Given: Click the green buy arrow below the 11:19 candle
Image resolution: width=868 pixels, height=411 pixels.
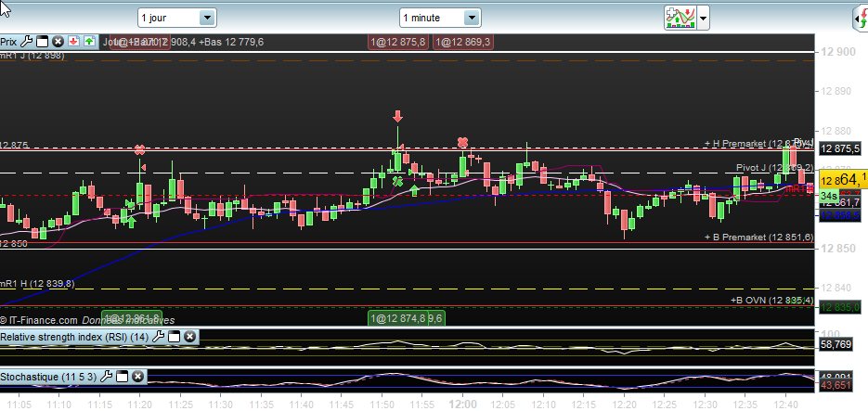Looking at the screenshot, I should pyautogui.click(x=131, y=222).
